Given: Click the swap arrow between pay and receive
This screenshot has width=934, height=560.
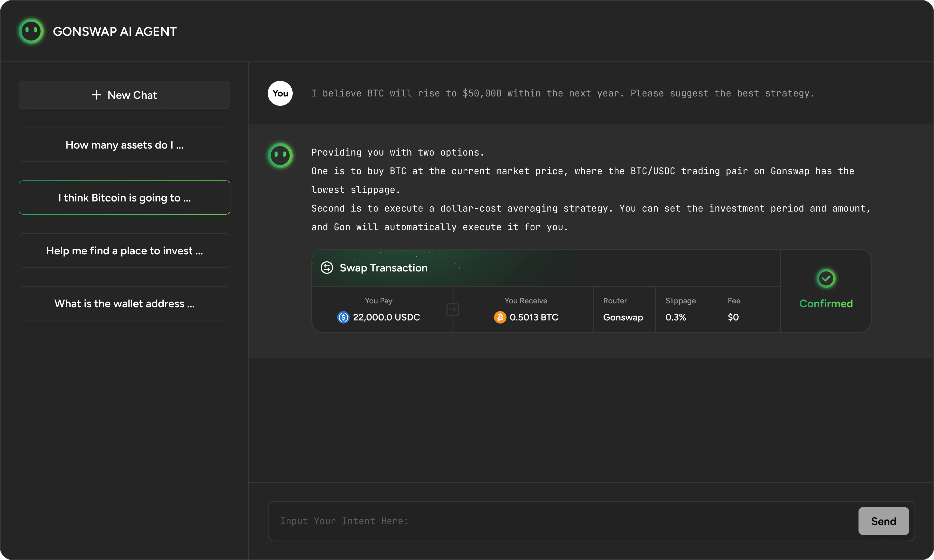Looking at the screenshot, I should click(x=452, y=310).
